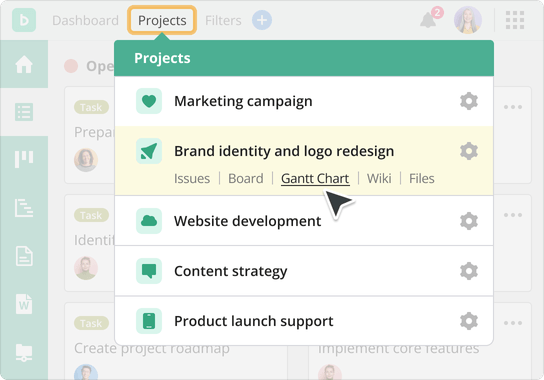Click the paper plane project icon
Screen dimensions: 544x380
click(x=149, y=151)
